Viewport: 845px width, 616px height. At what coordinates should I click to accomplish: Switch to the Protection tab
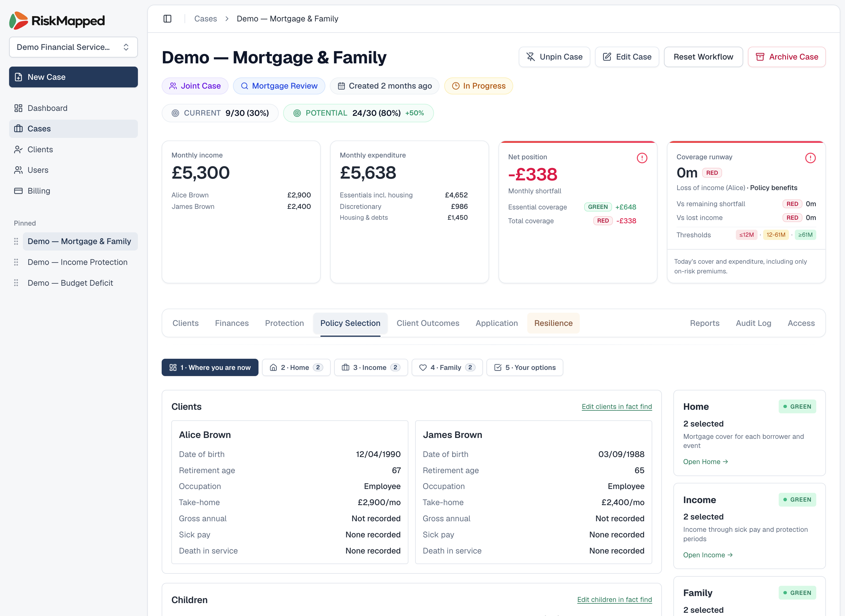coord(284,323)
